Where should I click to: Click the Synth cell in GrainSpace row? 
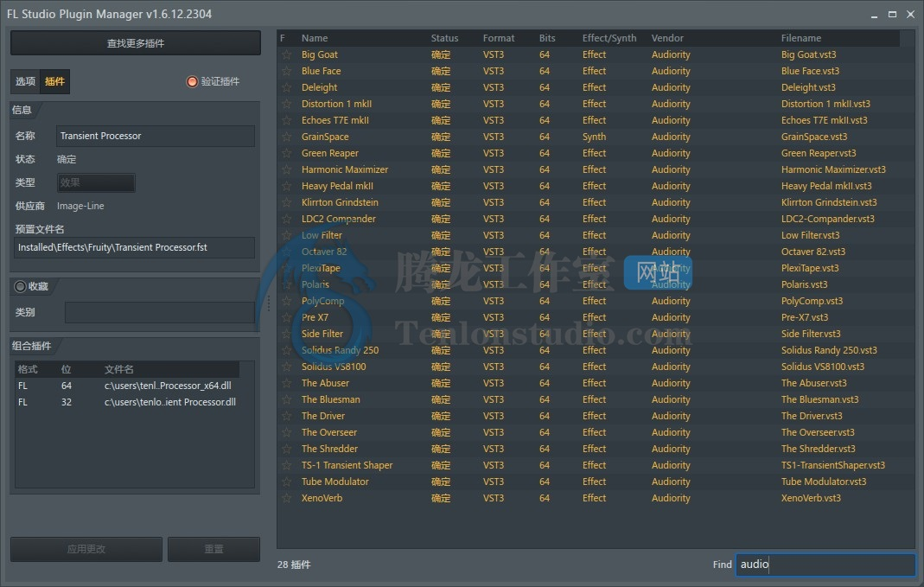tap(594, 137)
